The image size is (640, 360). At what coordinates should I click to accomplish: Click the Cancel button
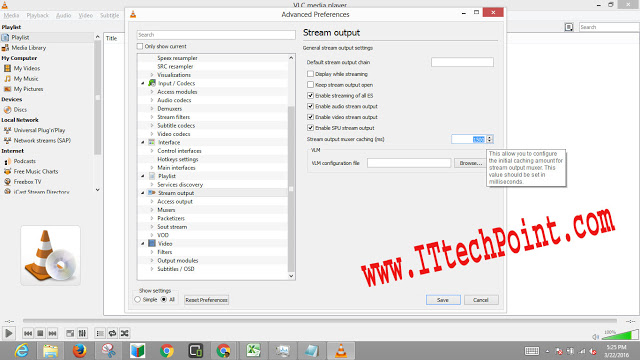coord(481,300)
